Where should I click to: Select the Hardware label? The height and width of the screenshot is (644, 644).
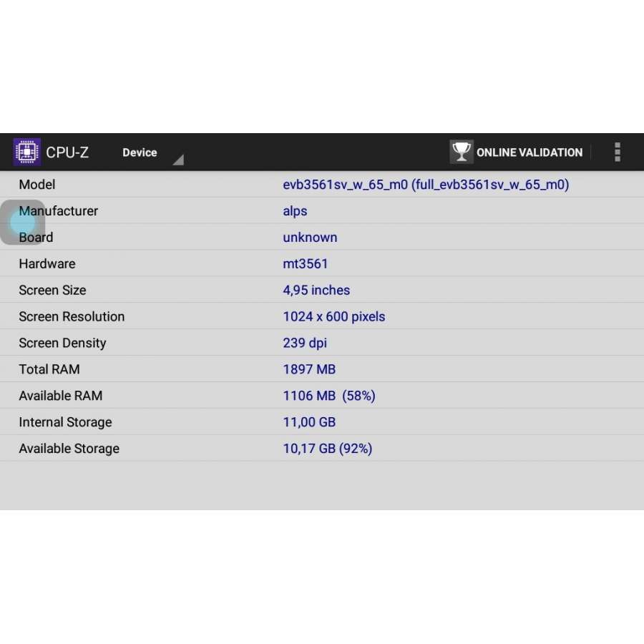pyautogui.click(x=47, y=263)
